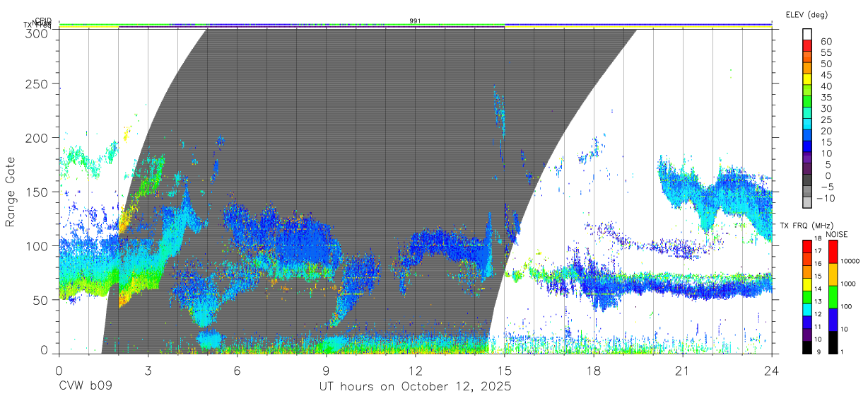This screenshot has width=868, height=401.
Task: Click elevation tick label '−10'
Action: point(826,198)
